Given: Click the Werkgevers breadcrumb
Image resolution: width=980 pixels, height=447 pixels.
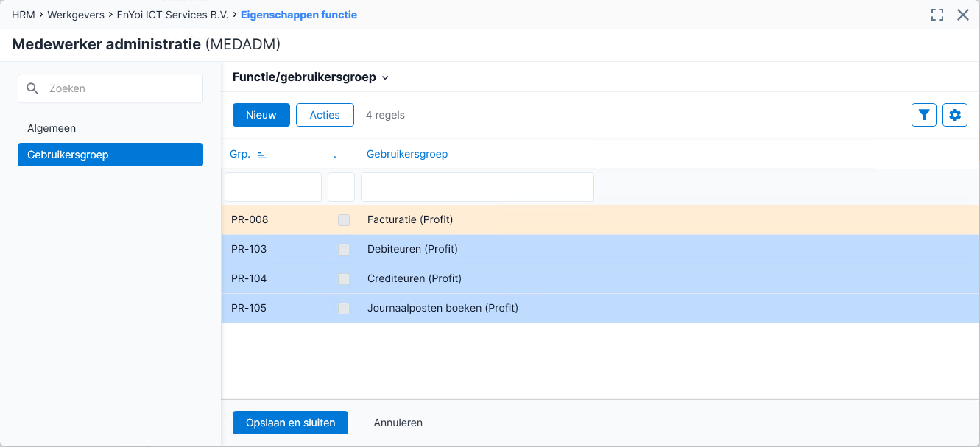Looking at the screenshot, I should point(76,15).
